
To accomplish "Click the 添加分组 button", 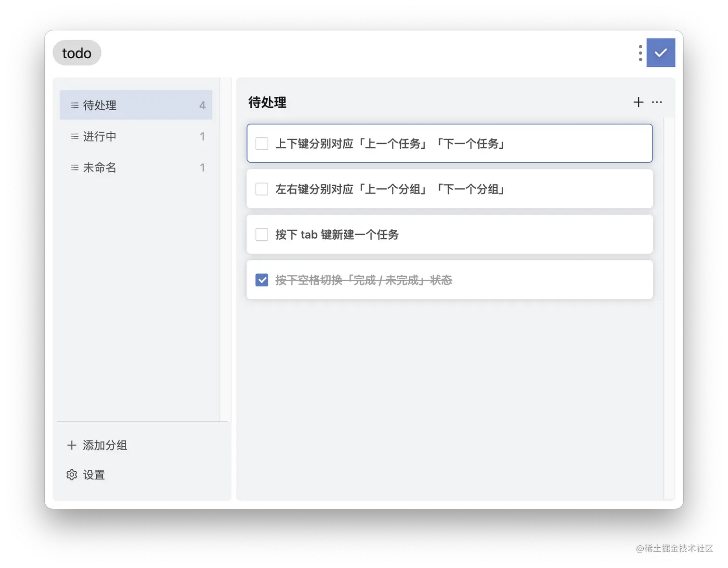I will tap(97, 445).
